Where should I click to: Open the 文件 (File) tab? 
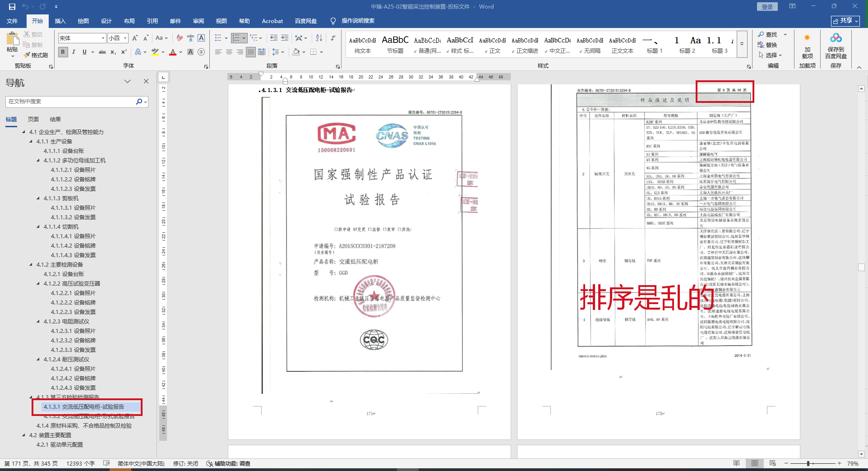(x=12, y=21)
